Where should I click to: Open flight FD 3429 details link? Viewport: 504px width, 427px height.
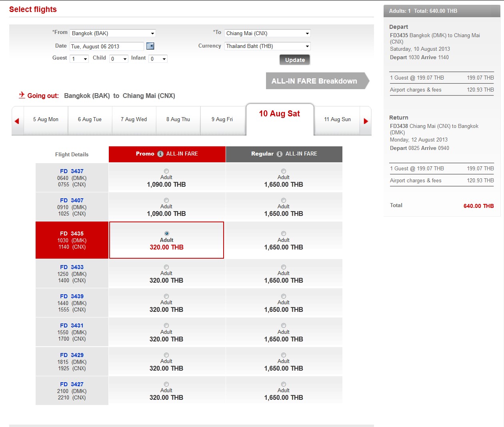pos(72,355)
